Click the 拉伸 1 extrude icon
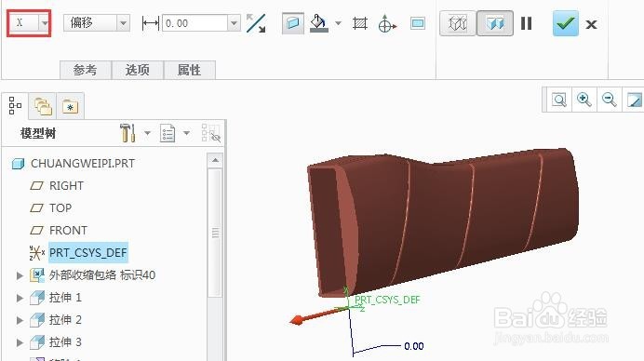The image size is (644, 361). (x=37, y=298)
